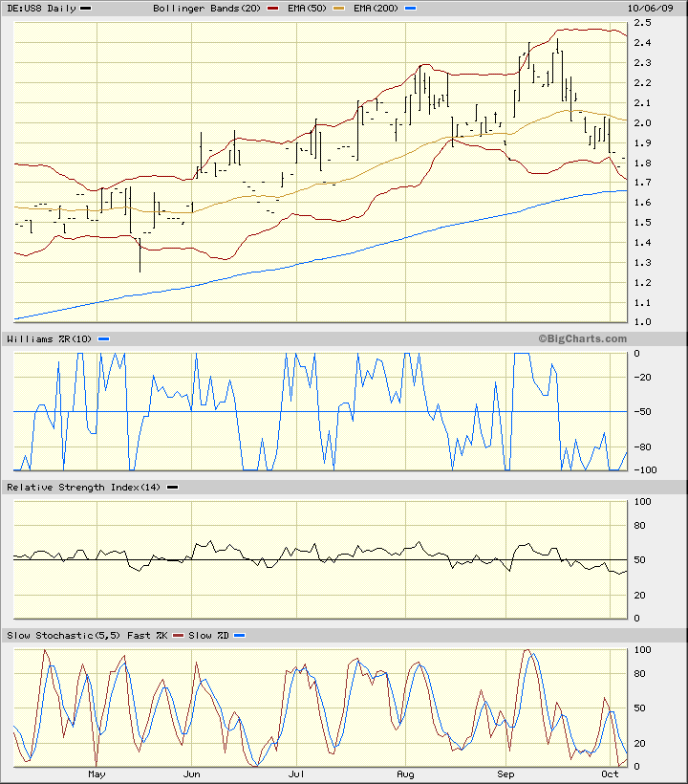Click the red Fast %K legend swatch
Image resolution: width=688 pixels, height=784 pixels.
[179, 636]
